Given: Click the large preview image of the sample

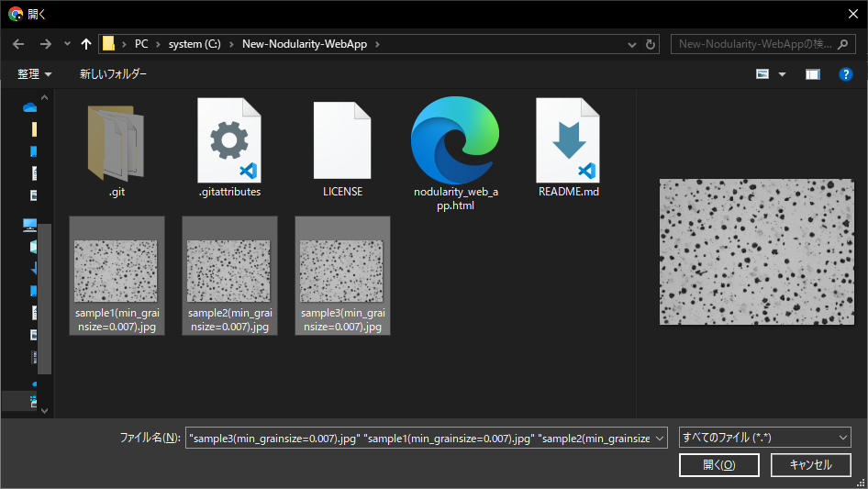Looking at the screenshot, I should [757, 252].
